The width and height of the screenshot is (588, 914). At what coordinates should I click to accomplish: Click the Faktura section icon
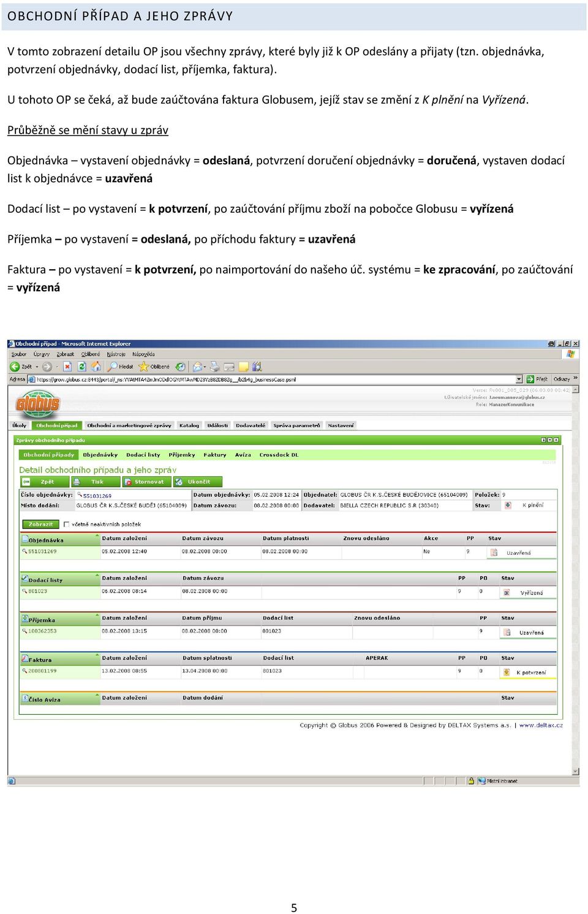tap(24, 659)
